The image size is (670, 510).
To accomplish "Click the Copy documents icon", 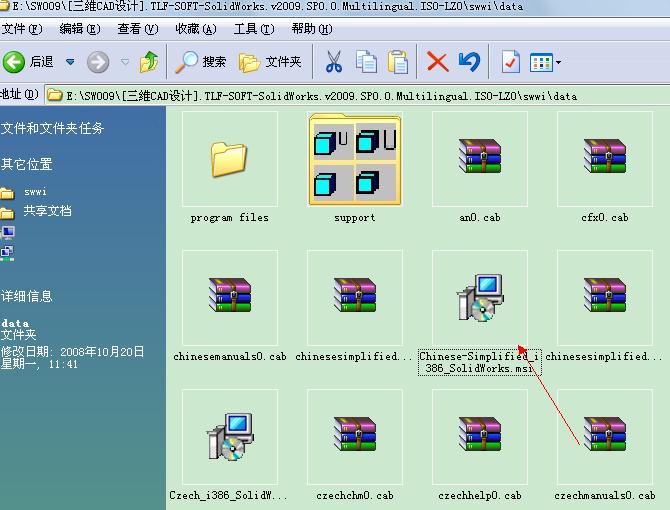I will tap(366, 62).
